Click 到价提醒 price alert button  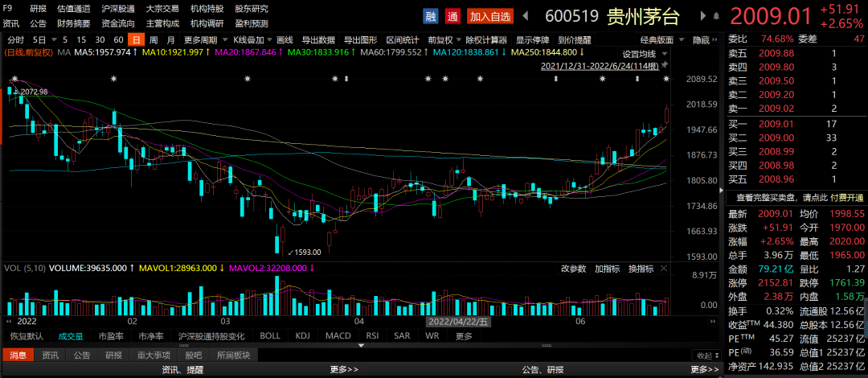click(x=575, y=40)
